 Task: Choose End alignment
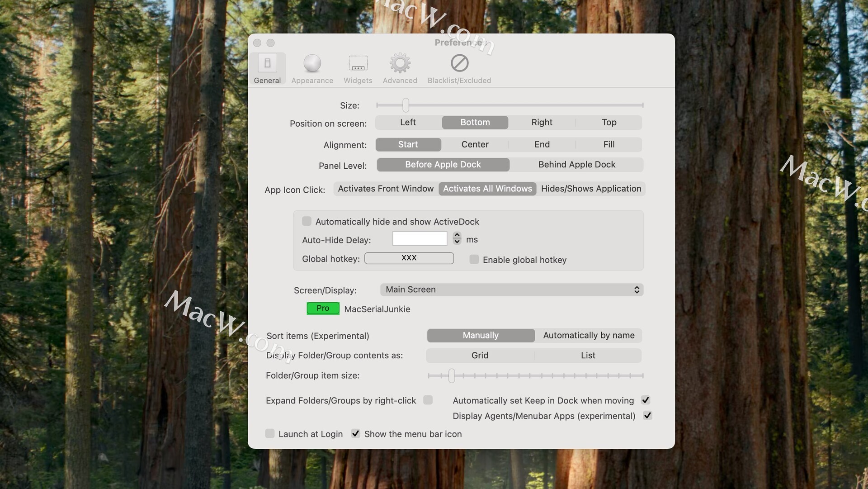[542, 145]
